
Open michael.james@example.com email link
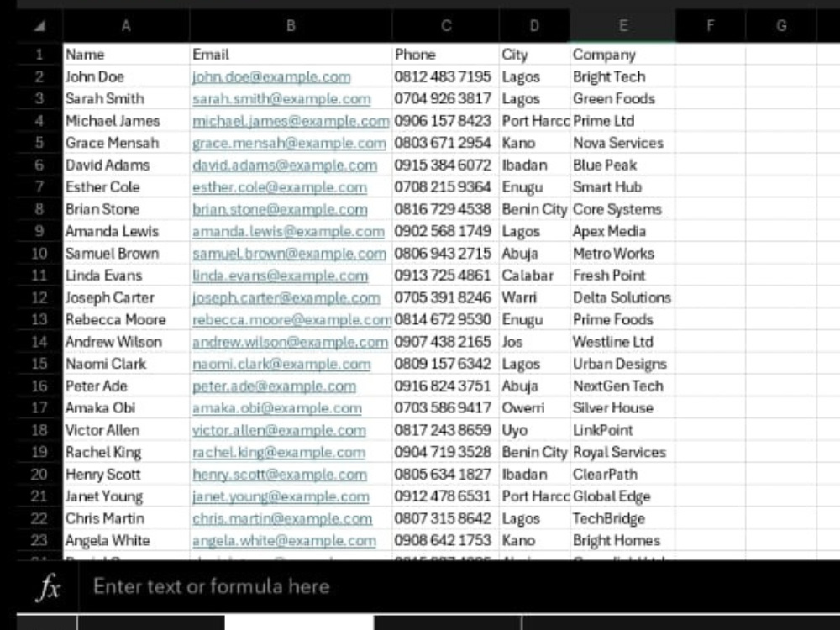(x=291, y=121)
